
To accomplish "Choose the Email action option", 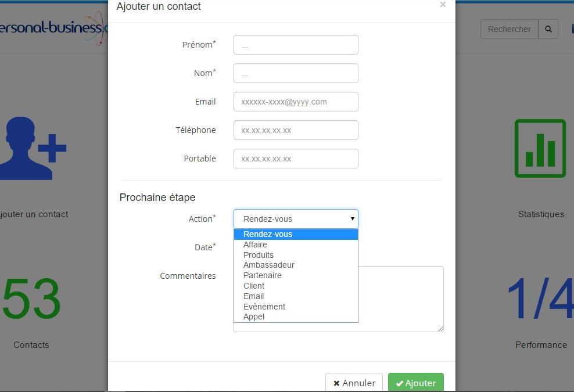I will tap(253, 296).
